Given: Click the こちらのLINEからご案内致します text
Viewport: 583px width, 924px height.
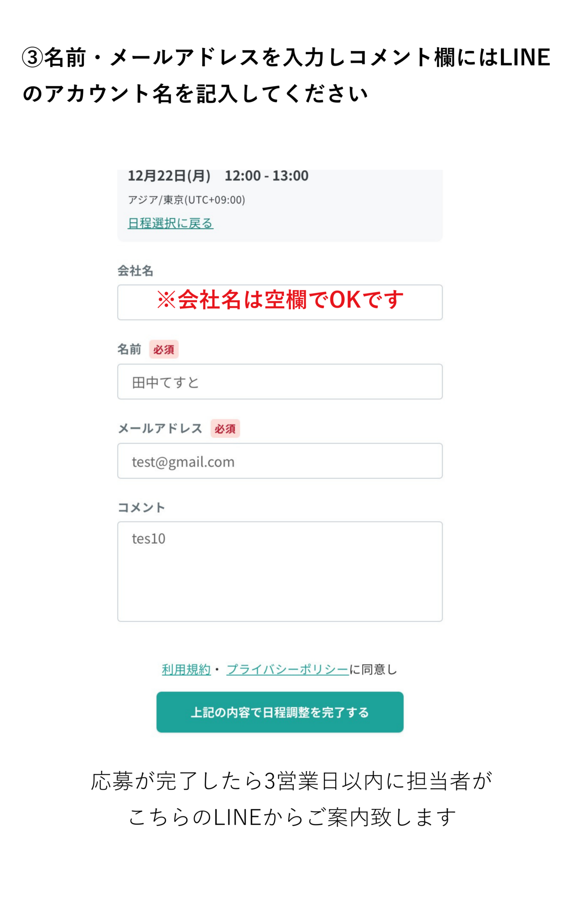Looking at the screenshot, I should [x=291, y=817].
